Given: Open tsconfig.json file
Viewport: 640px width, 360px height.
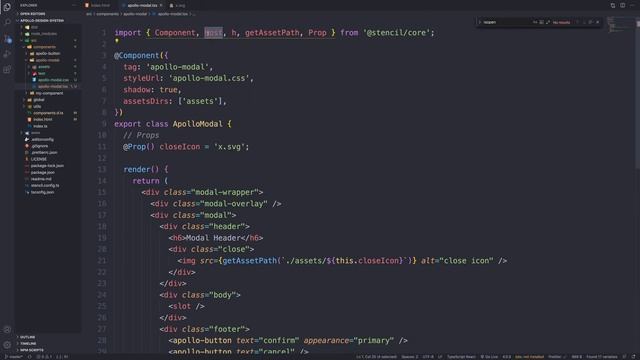Looking at the screenshot, I should [42, 192].
